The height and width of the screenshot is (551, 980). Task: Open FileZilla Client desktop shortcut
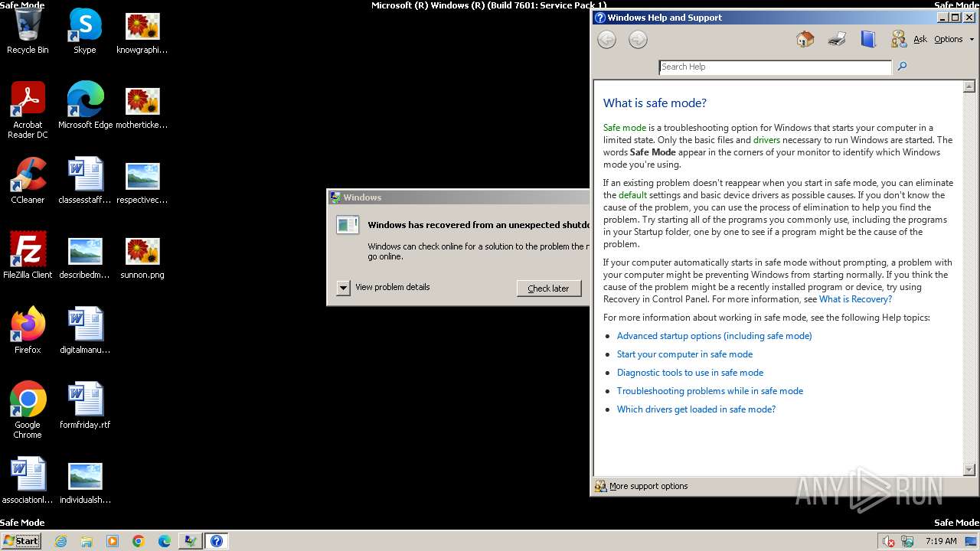(x=28, y=256)
